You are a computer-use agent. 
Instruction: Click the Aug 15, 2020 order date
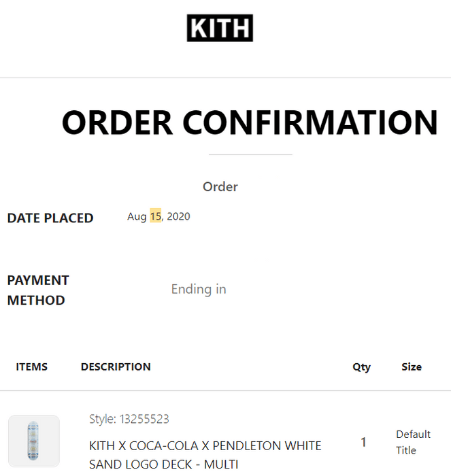pos(158,216)
